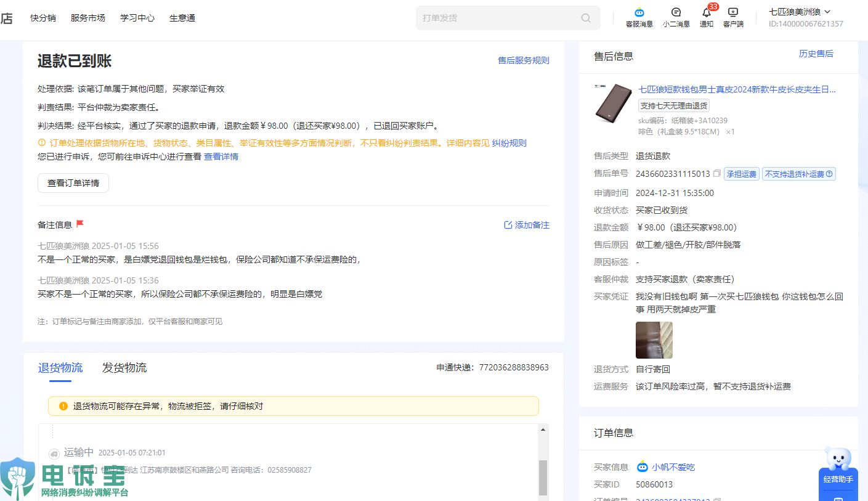Click truck icon next to 运输中
Viewport: 868px width, 501px height.
[x=54, y=453]
